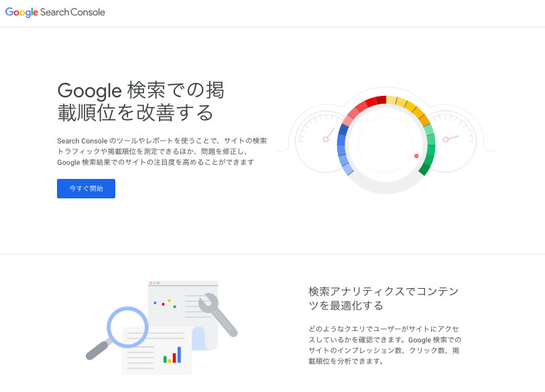Click the browser window dots in the illustration
Image resolution: width=545 pixels, height=392 pixels.
pyautogui.click(x=154, y=283)
